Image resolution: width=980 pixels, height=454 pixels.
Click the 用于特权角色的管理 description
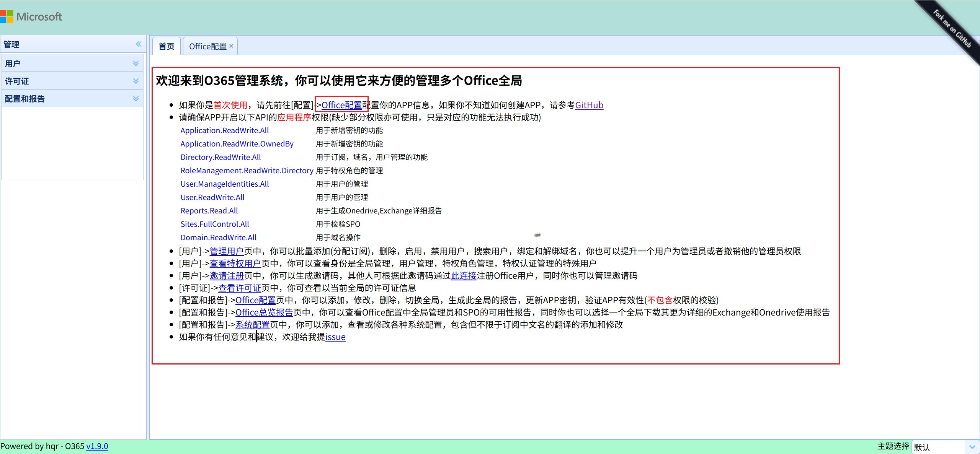pos(349,171)
